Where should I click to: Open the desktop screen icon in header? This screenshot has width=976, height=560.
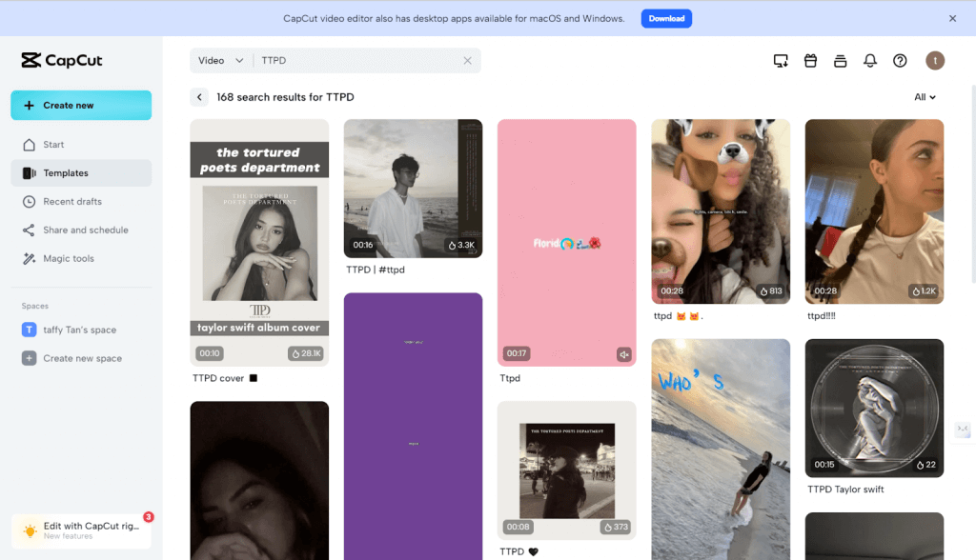click(x=781, y=61)
